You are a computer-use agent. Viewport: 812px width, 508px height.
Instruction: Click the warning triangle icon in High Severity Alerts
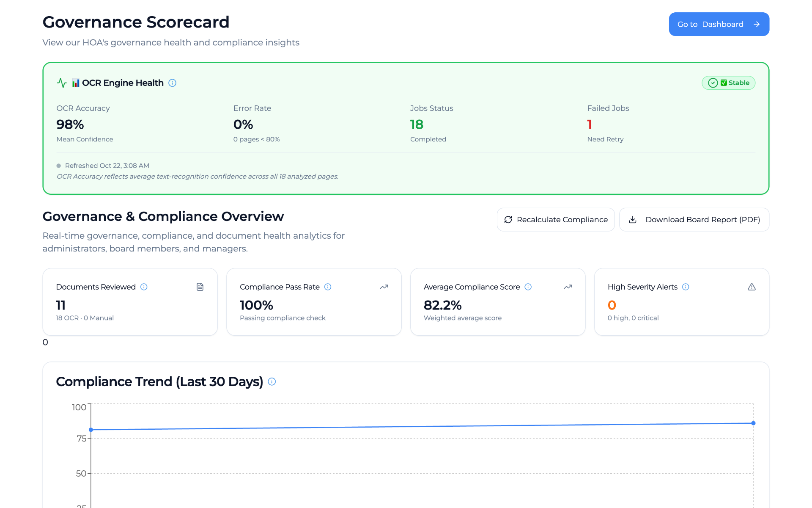[x=752, y=287]
